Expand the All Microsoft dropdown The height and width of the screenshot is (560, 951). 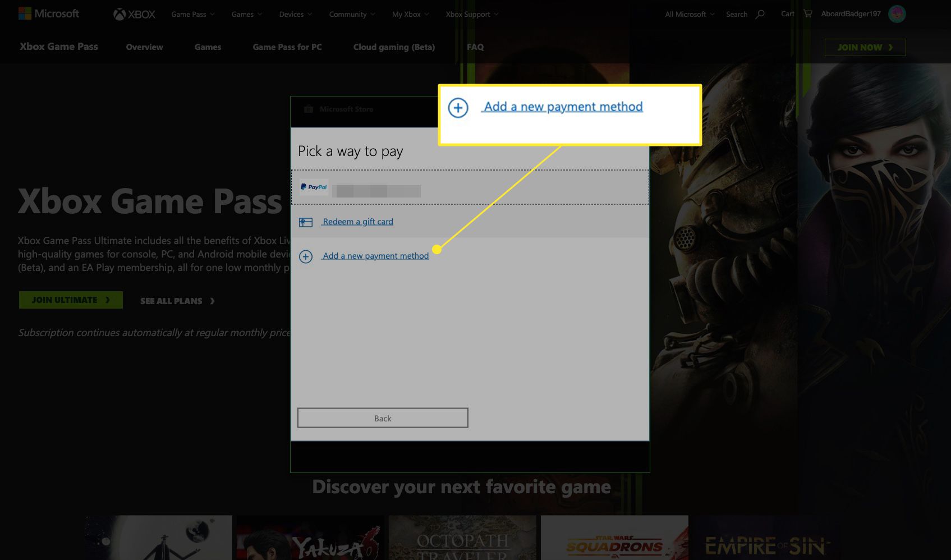(x=690, y=14)
